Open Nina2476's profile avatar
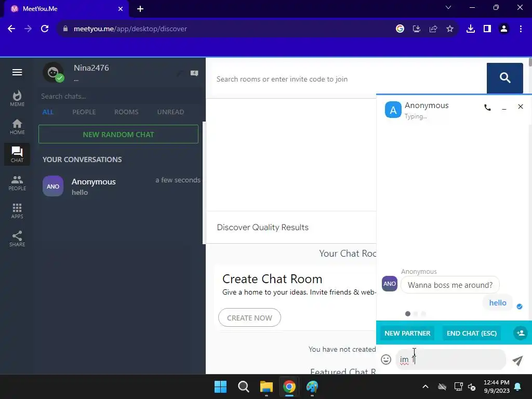 coord(54,72)
